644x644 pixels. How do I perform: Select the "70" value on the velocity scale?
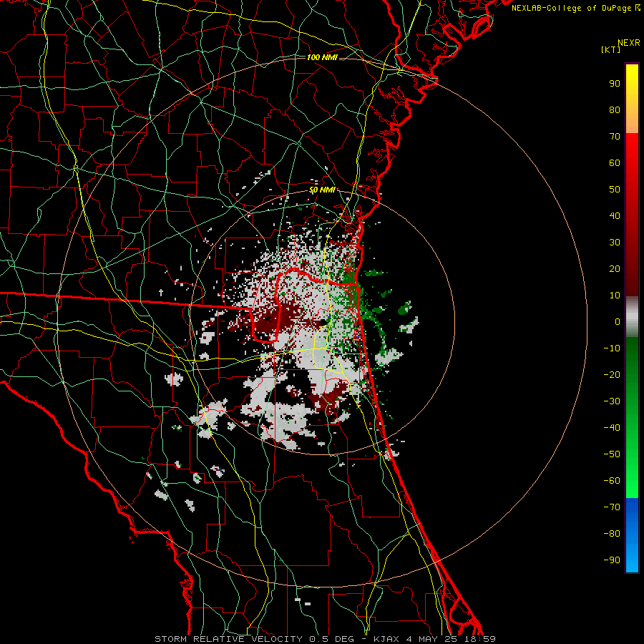(615, 137)
